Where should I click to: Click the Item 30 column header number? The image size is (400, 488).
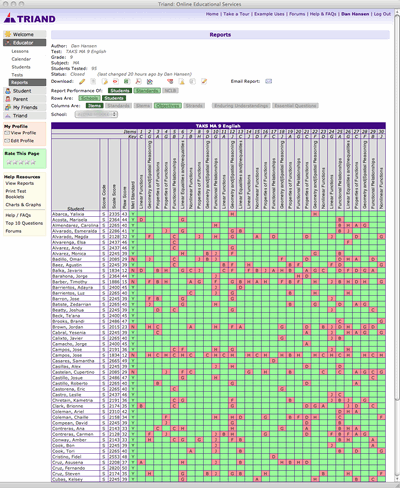[x=381, y=132]
